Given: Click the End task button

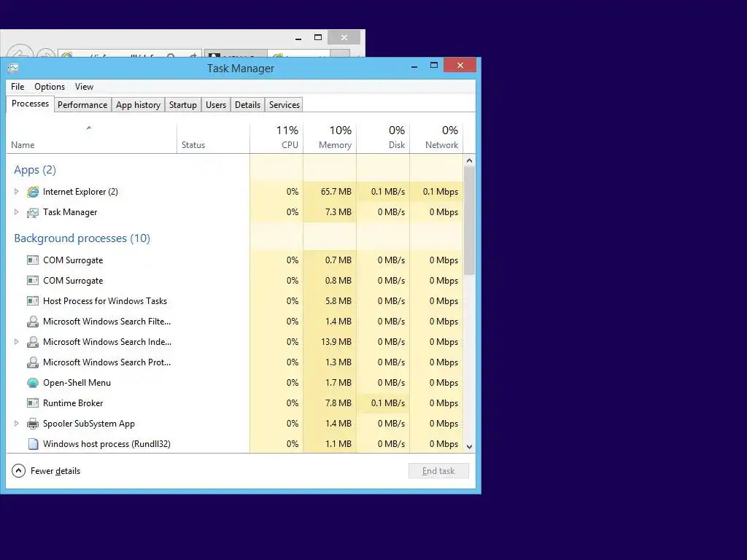Looking at the screenshot, I should [x=438, y=471].
